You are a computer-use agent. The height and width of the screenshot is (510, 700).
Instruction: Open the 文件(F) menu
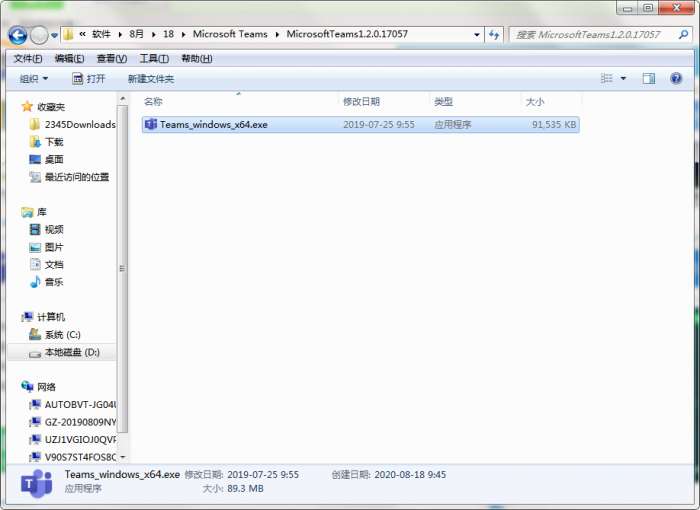point(28,59)
